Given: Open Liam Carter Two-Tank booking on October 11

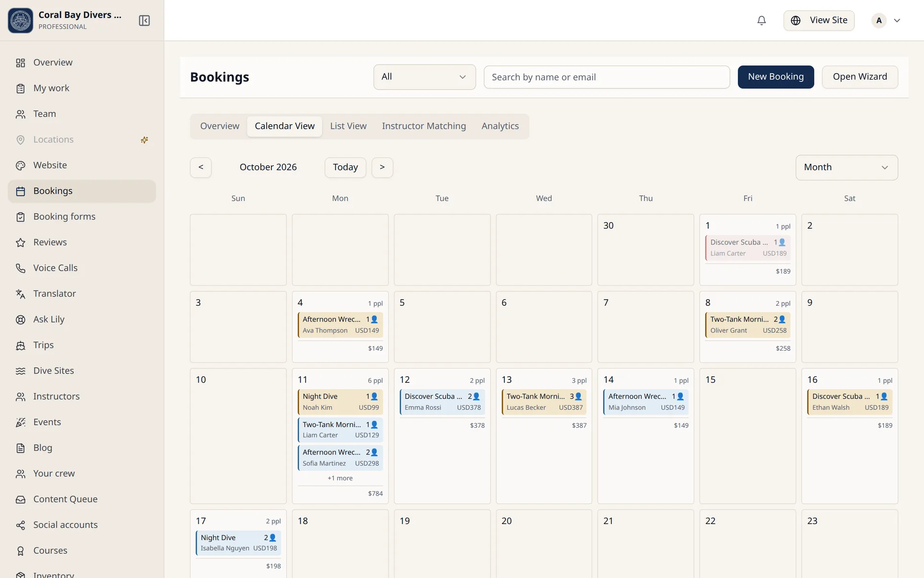Looking at the screenshot, I should click(340, 430).
